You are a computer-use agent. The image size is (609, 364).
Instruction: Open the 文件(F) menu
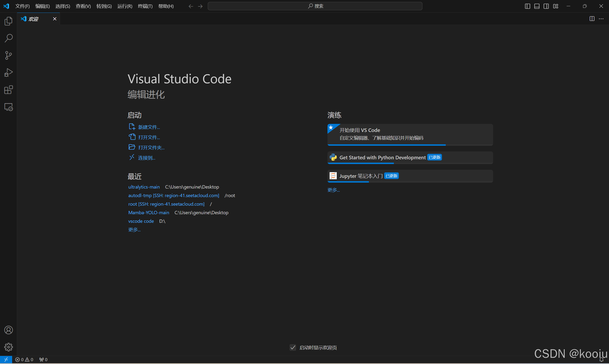[x=22, y=6]
